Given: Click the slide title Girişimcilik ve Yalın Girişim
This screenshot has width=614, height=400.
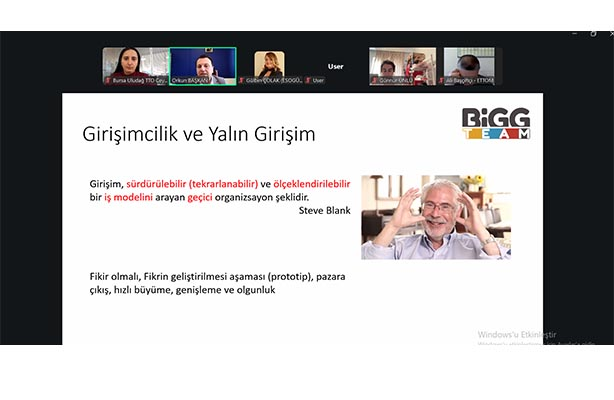Looking at the screenshot, I should pyautogui.click(x=199, y=134).
